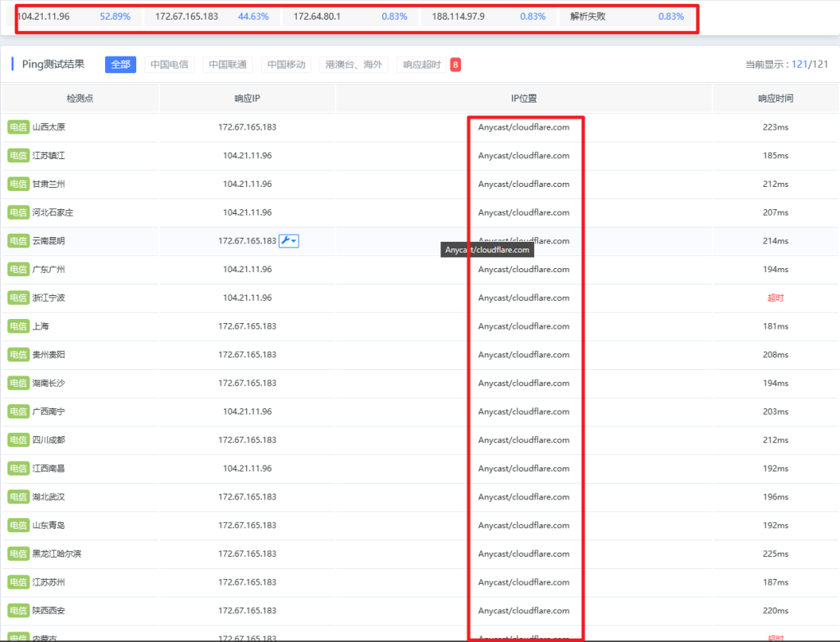Screen dimensions: 840x642
Task: Show only 中国移动 results
Action: [x=286, y=65]
